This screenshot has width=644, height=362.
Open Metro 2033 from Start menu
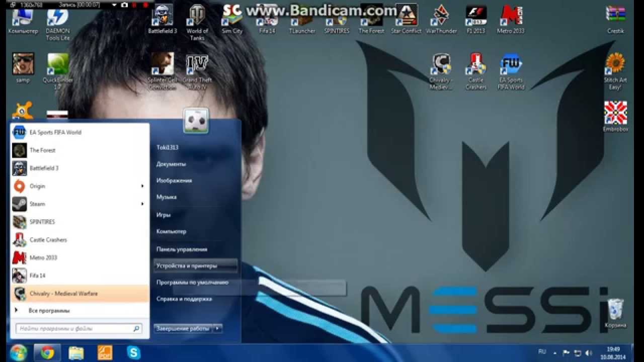click(x=80, y=257)
